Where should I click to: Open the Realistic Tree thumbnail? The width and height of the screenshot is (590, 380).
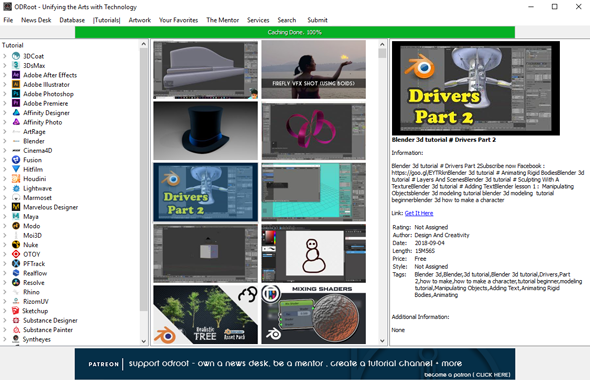click(205, 315)
